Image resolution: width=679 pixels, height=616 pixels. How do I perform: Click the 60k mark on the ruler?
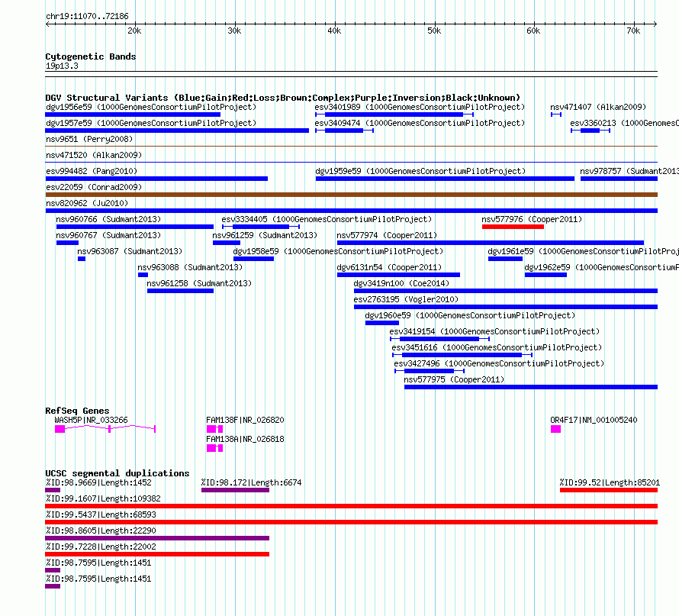pyautogui.click(x=533, y=31)
